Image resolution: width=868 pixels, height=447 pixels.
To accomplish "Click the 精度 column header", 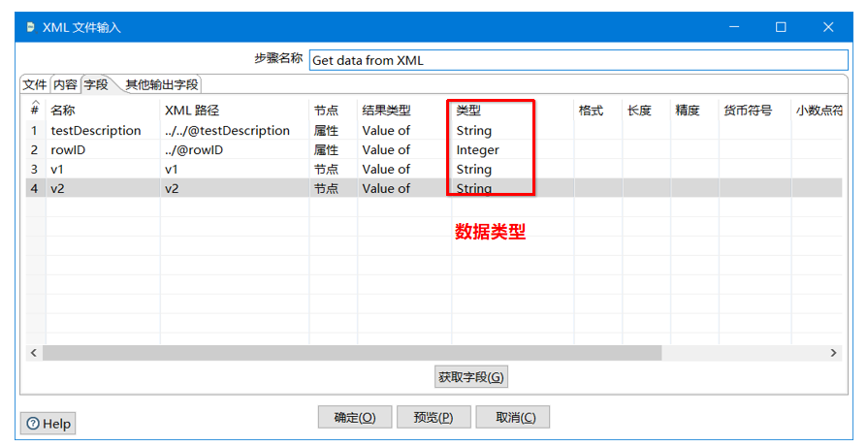I will point(694,111).
